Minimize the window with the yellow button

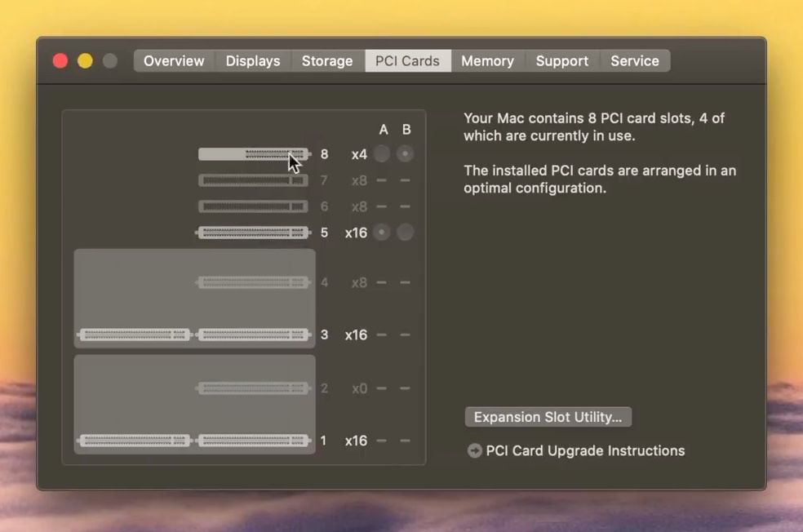coord(85,61)
